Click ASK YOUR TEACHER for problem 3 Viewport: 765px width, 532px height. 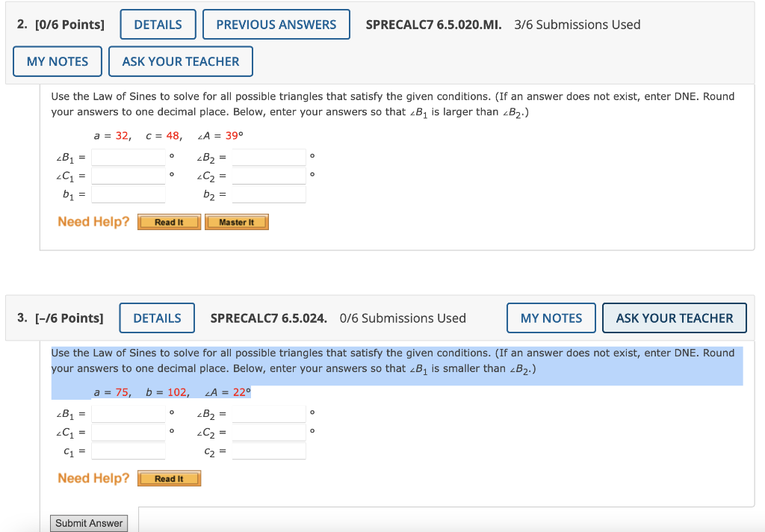[674, 318]
